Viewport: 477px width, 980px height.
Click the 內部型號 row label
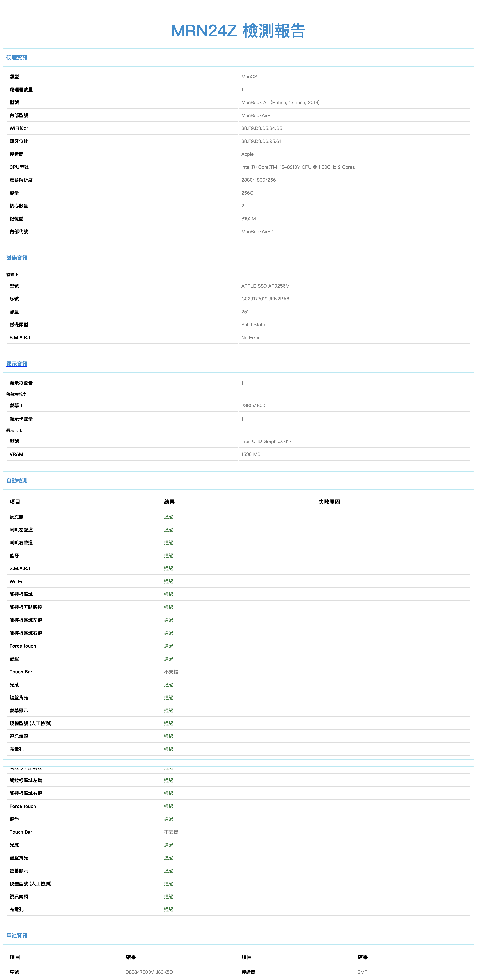(x=19, y=116)
